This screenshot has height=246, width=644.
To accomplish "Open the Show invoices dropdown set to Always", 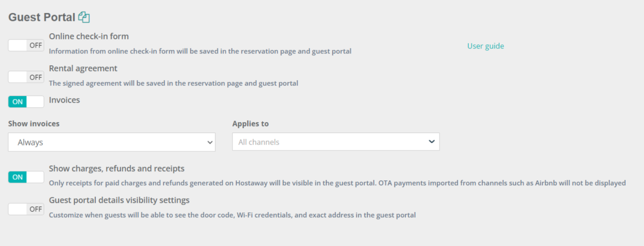I will (x=112, y=142).
